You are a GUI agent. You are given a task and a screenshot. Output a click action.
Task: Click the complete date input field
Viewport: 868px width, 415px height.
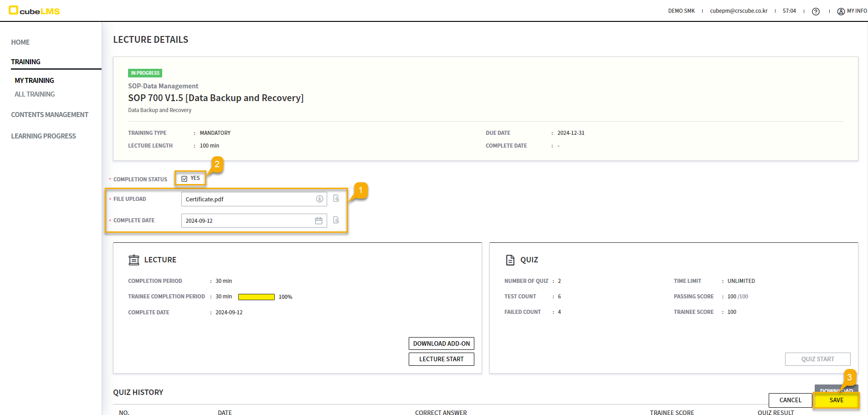click(246, 221)
